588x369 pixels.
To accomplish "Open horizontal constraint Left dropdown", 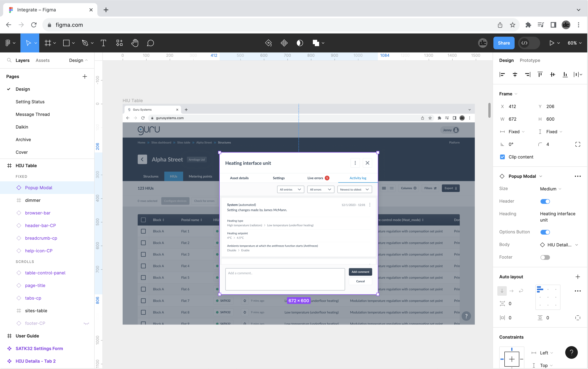I will [x=546, y=353].
